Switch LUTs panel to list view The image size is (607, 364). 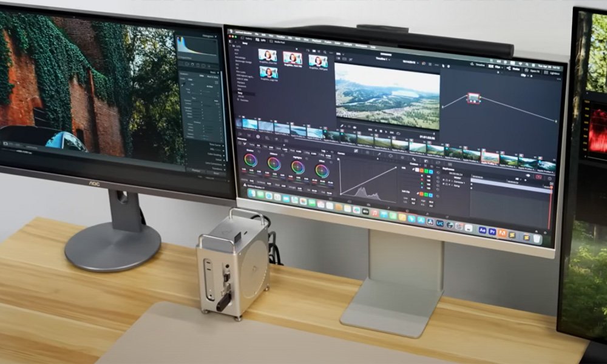(319, 52)
